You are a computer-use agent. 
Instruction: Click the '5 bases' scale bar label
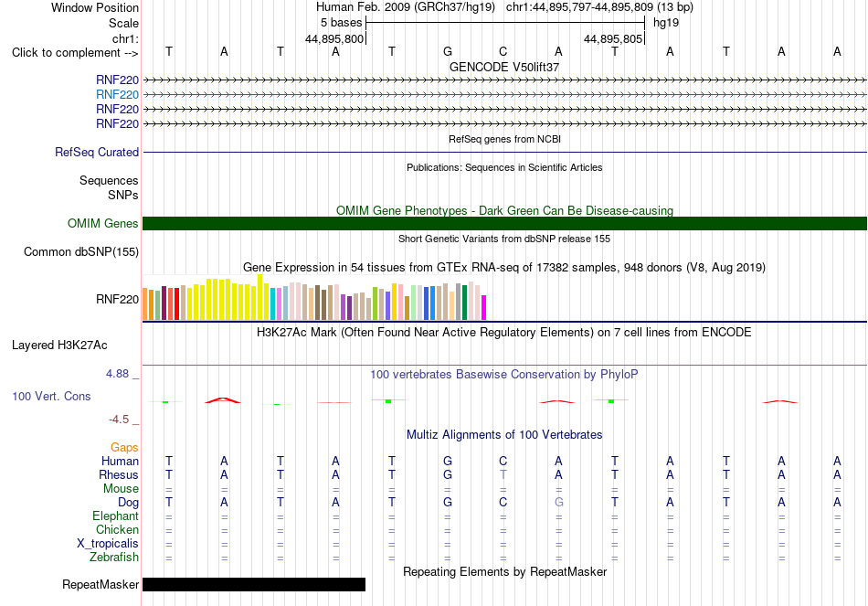(x=341, y=23)
